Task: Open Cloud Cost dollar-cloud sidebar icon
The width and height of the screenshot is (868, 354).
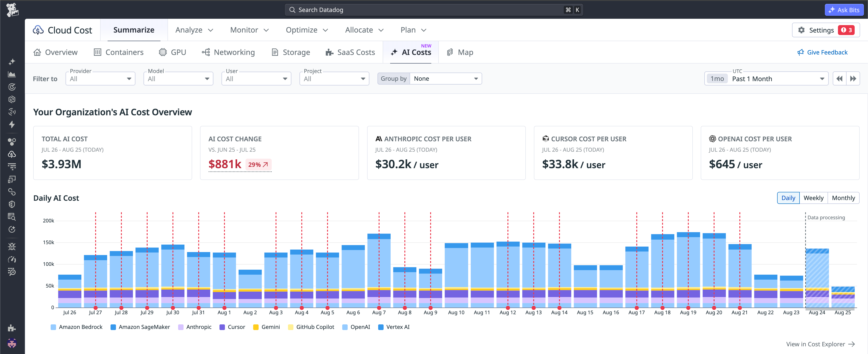Action: 12,154
